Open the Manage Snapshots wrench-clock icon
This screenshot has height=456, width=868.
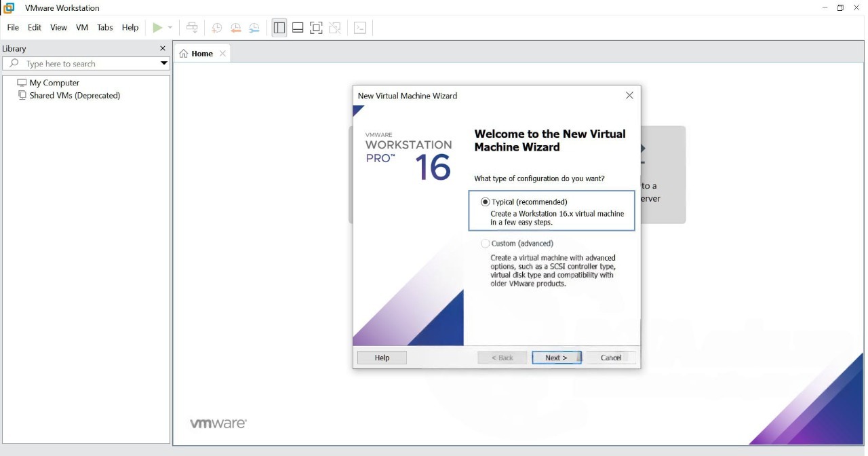point(254,28)
